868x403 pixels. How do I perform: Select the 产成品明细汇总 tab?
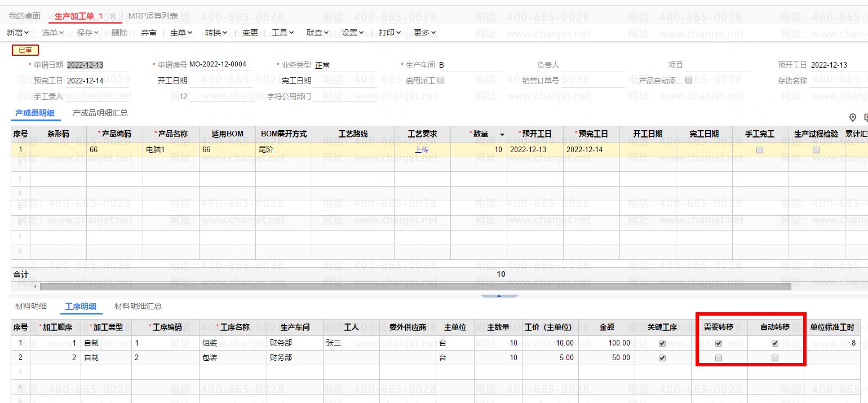point(100,113)
